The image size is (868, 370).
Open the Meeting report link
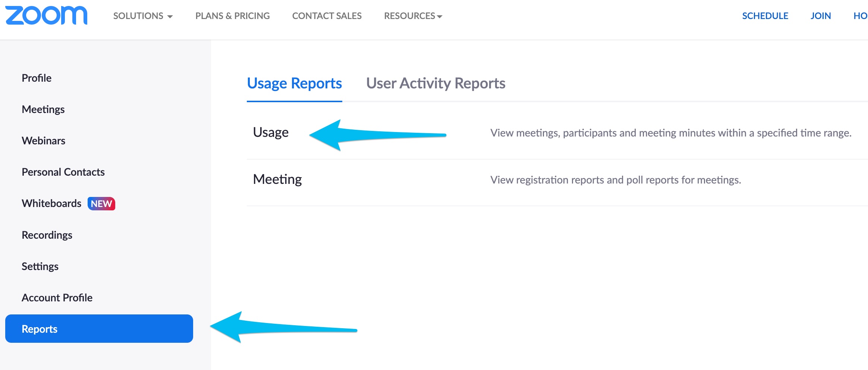277,179
